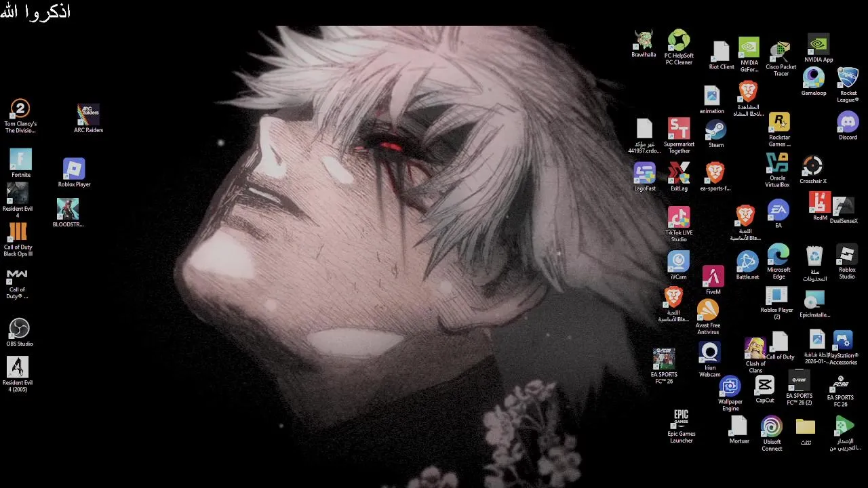Select the EpicInstaller file icon
The height and width of the screenshot is (488, 868).
coord(814,304)
